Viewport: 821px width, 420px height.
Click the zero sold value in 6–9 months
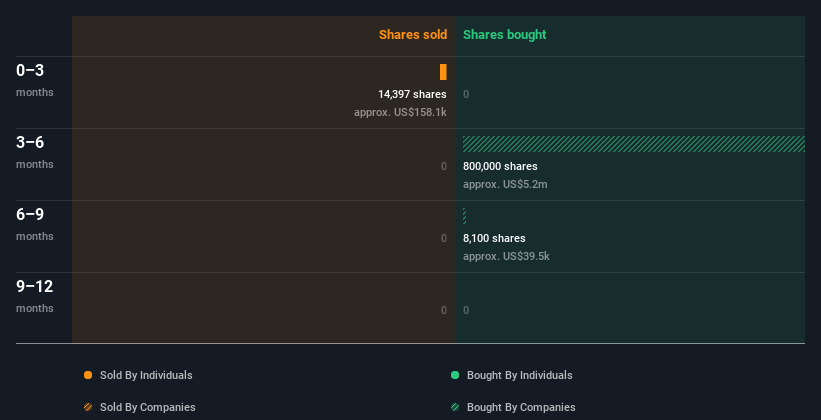tap(444, 238)
